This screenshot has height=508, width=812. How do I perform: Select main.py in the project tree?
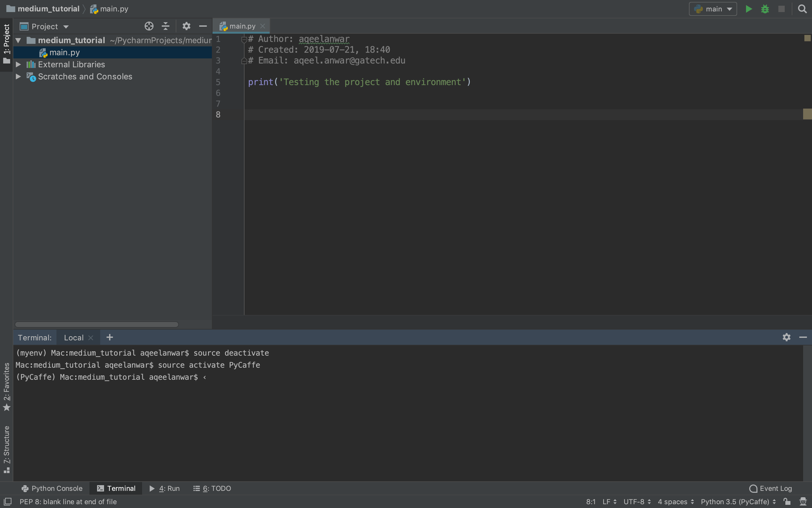pyautogui.click(x=112, y=52)
